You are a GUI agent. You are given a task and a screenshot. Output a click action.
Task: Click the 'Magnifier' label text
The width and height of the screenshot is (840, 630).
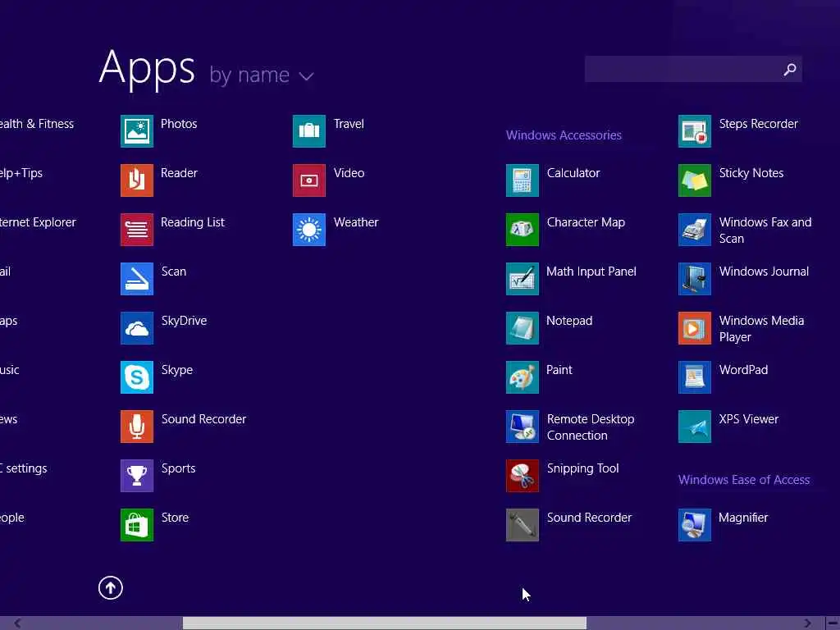(743, 518)
